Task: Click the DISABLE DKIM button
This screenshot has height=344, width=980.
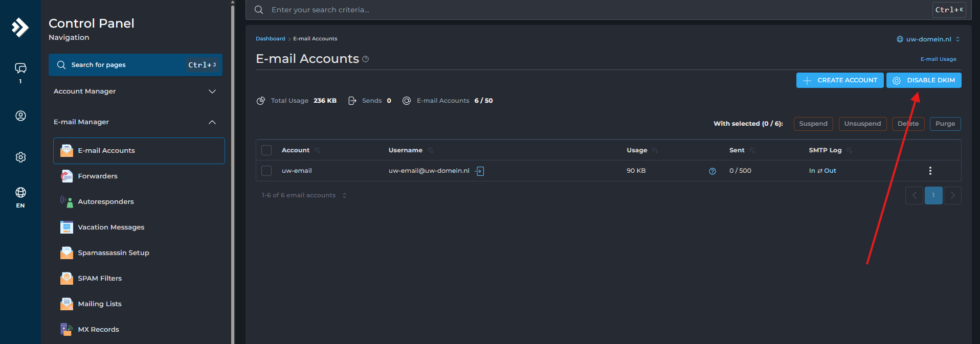Action: tap(924, 80)
